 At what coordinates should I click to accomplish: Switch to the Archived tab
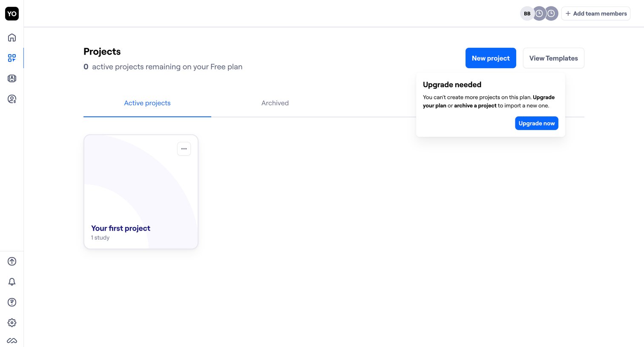tap(275, 103)
